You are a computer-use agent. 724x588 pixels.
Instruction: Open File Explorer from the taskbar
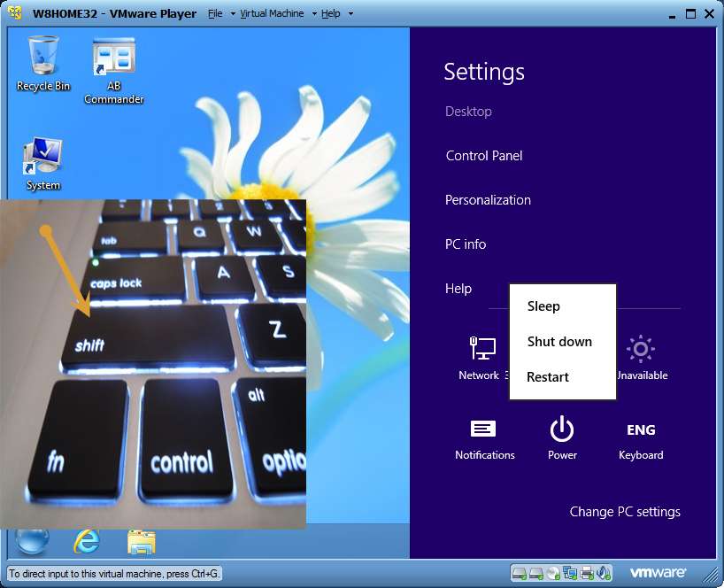141,541
